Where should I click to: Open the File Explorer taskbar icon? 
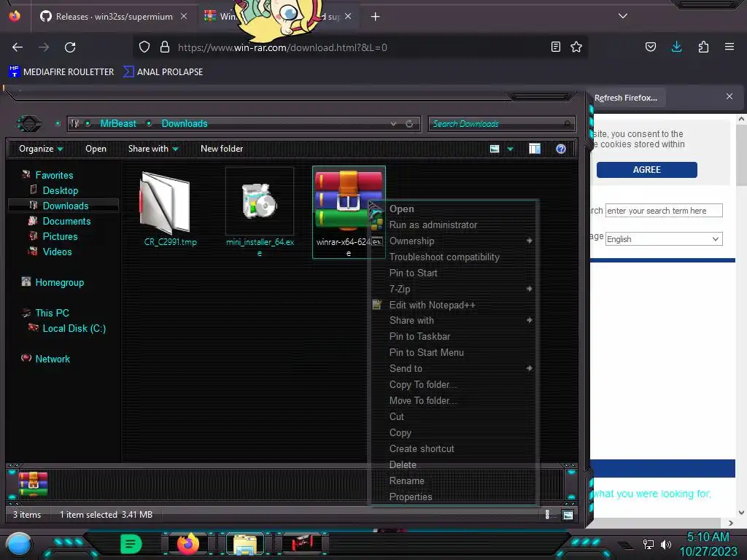tap(245, 544)
